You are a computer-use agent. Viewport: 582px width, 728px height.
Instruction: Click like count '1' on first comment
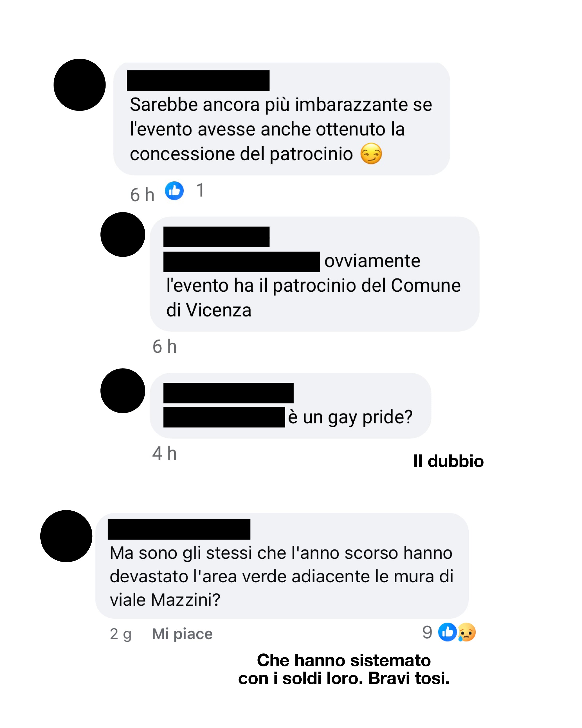(x=200, y=190)
